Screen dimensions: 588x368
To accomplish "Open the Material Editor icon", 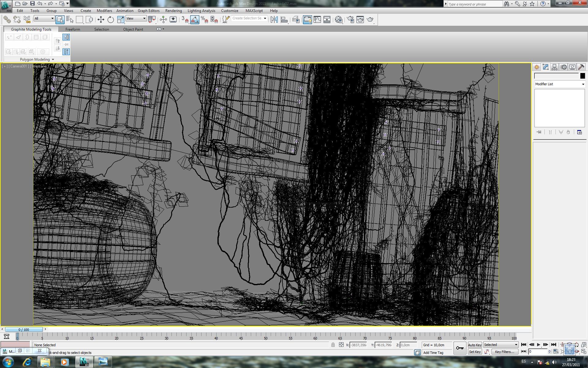I will (338, 20).
